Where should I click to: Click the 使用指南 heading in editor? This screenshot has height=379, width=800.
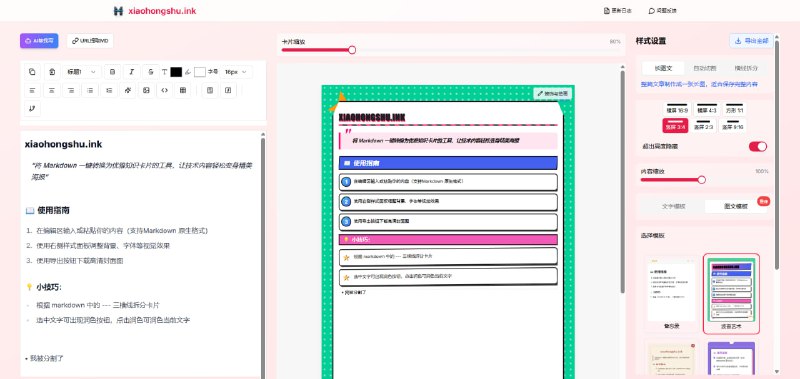[x=47, y=210]
